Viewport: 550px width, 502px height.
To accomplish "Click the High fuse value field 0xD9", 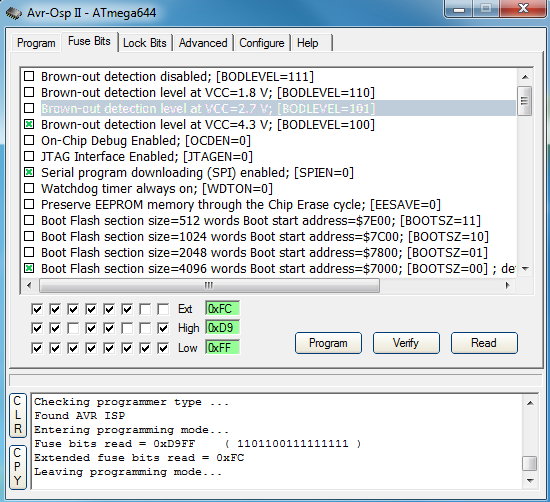I will tap(222, 328).
